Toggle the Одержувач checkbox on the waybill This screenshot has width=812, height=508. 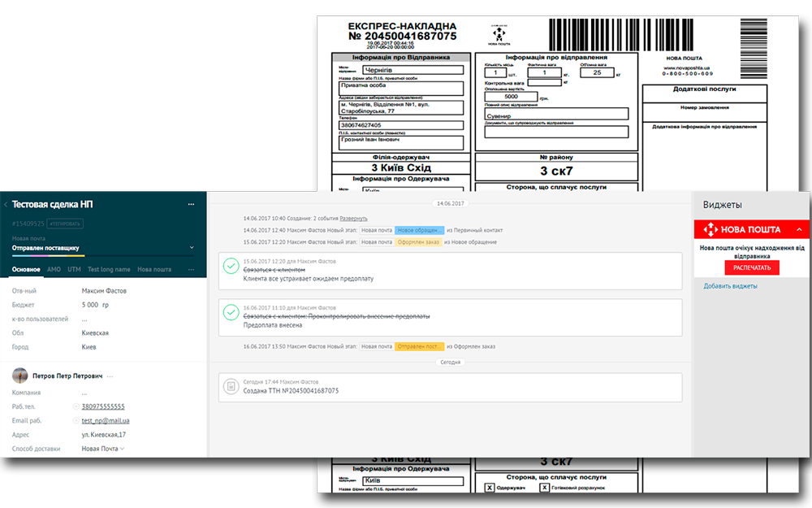[x=490, y=487]
